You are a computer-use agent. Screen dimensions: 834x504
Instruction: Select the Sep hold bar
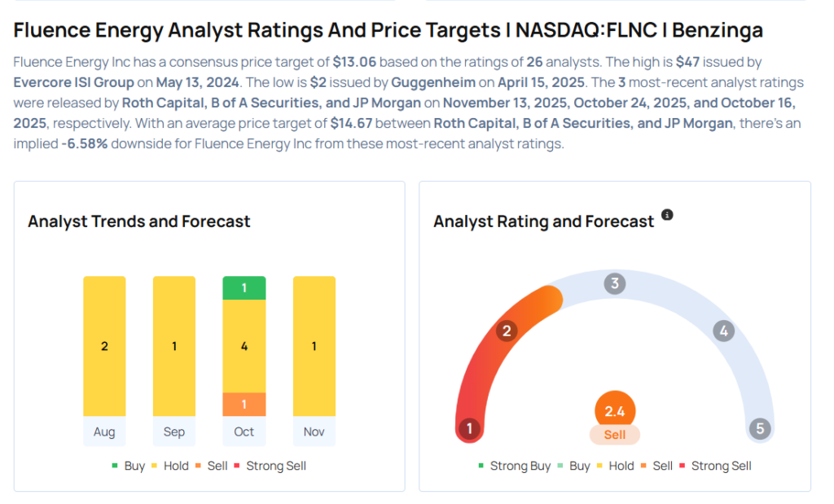[x=174, y=346]
